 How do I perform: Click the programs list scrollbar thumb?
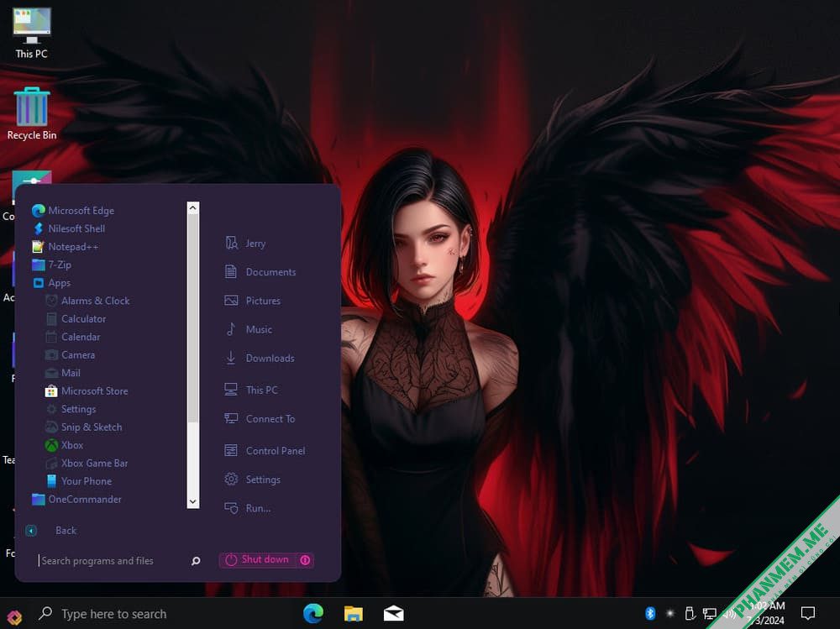(x=193, y=319)
